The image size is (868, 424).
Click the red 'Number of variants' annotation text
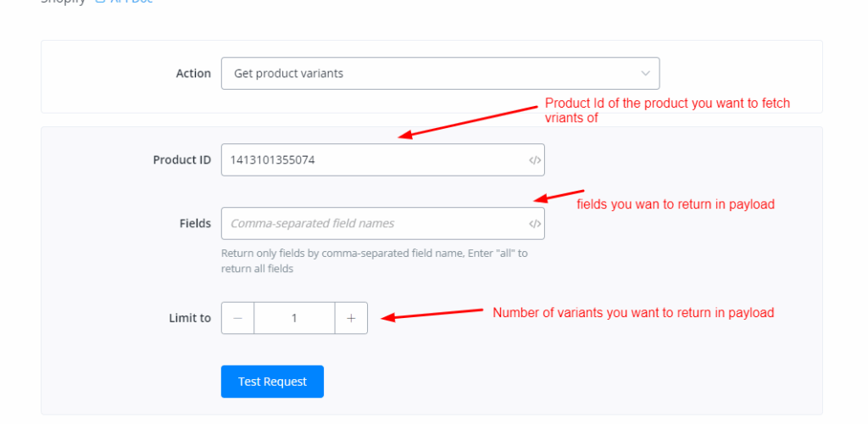coord(633,313)
